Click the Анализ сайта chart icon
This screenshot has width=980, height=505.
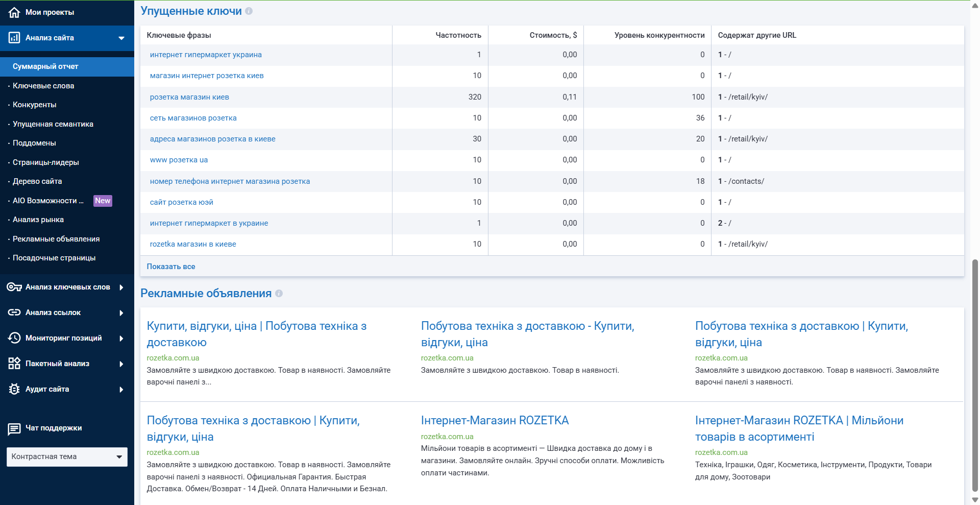14,38
